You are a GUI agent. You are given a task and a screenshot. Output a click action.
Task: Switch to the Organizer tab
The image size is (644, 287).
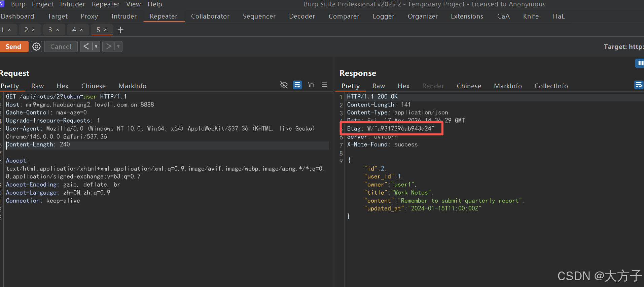point(423,16)
